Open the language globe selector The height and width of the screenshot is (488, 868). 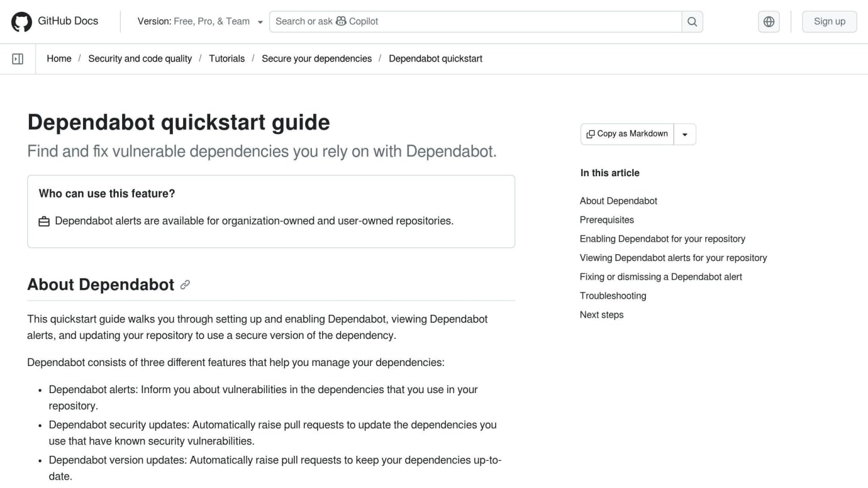click(769, 21)
